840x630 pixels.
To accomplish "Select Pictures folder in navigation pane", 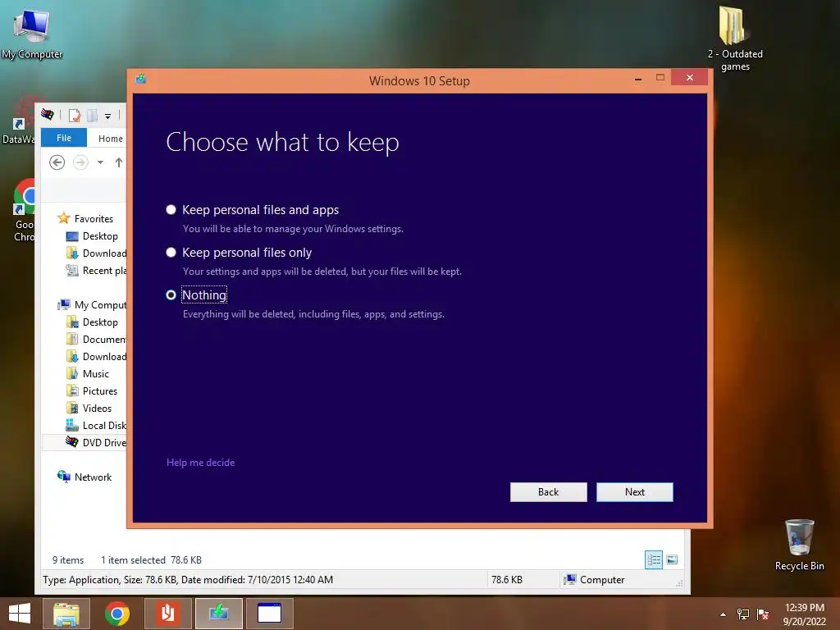I will coord(92,391).
